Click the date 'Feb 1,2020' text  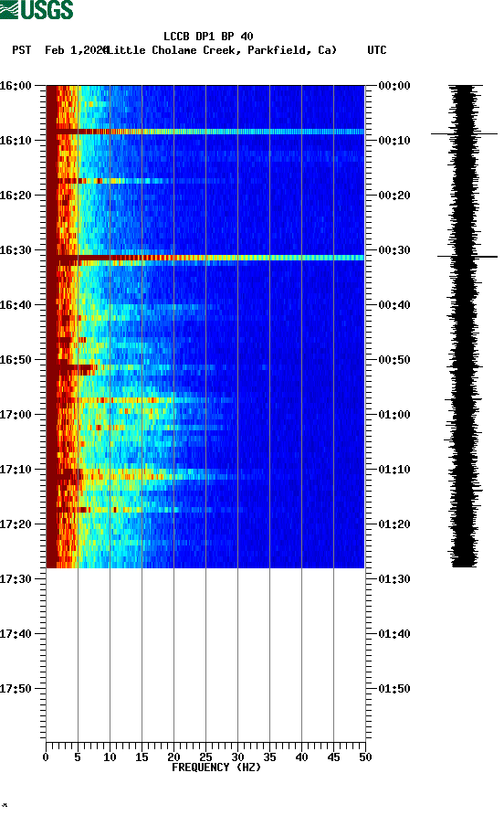pyautogui.click(x=77, y=50)
